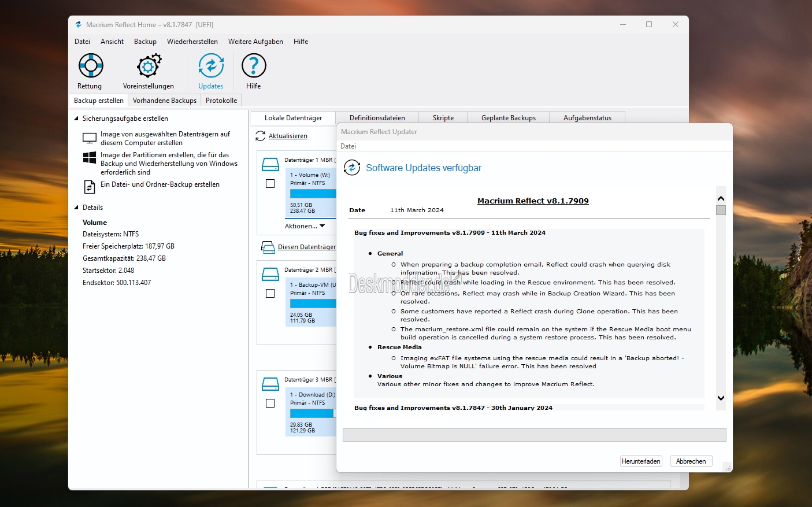Click the Aktualisieren refresh icon
This screenshot has height=507, width=812.
click(x=261, y=136)
